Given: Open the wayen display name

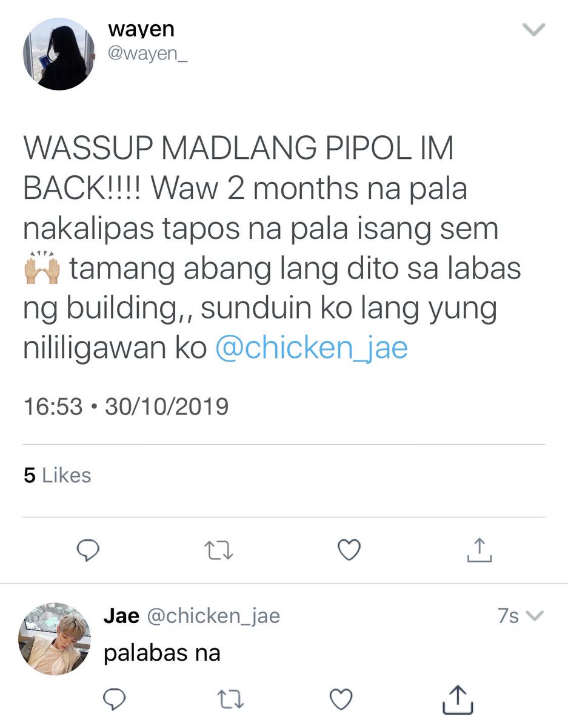Looking at the screenshot, I should (x=141, y=29).
